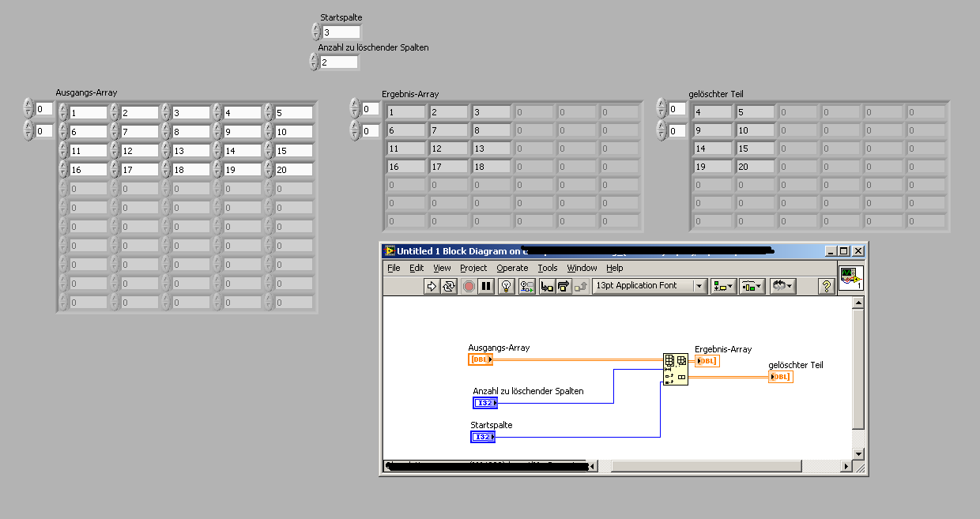Image resolution: width=980 pixels, height=519 pixels.
Task: Click stepper beside value 7 in Ausgangs-Array
Action: pyautogui.click(x=114, y=132)
